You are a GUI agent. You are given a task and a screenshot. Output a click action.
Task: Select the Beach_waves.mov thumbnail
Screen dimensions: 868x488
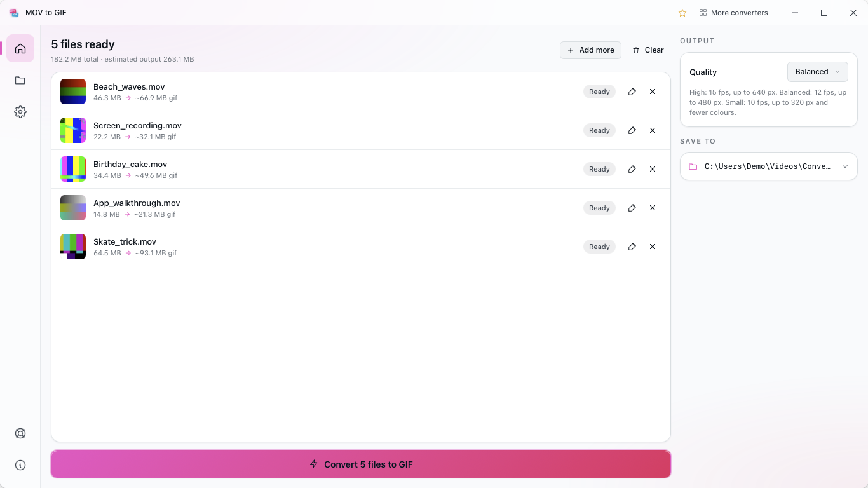(x=73, y=91)
